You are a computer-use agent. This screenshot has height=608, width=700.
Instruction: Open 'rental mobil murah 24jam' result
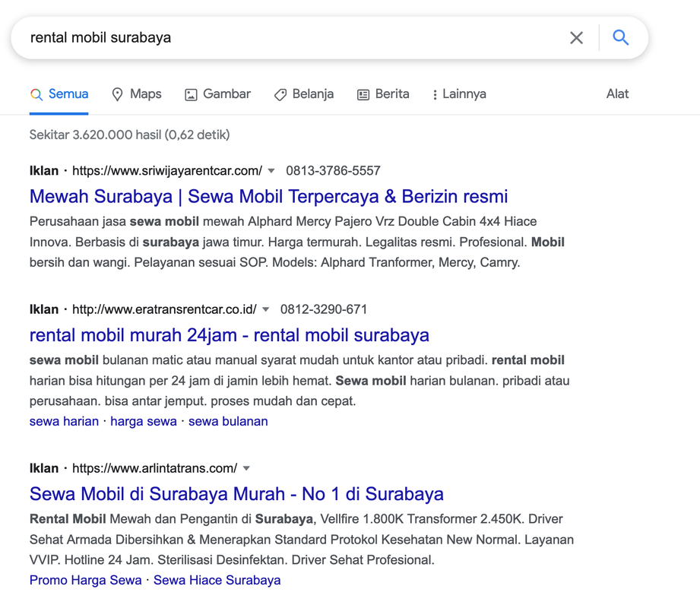229,335
